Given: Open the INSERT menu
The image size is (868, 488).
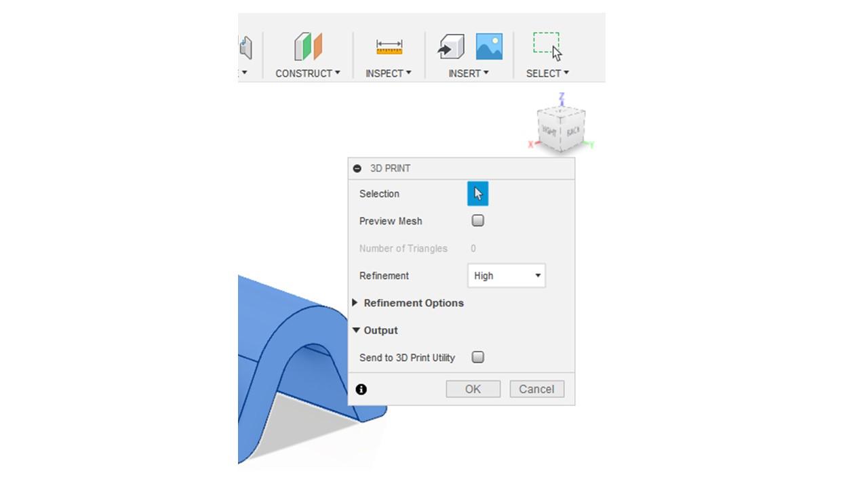Looking at the screenshot, I should click(469, 73).
